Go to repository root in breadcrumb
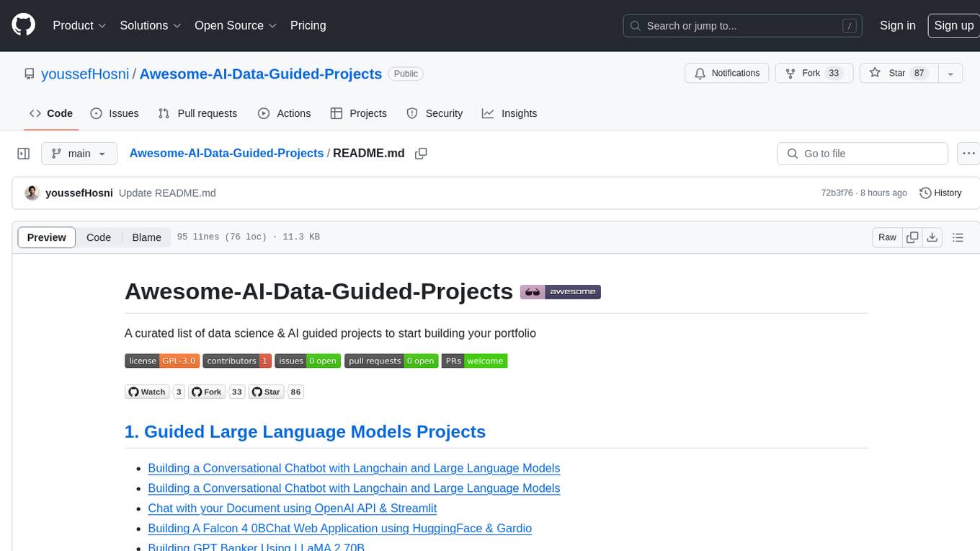Image resolution: width=980 pixels, height=551 pixels. 226,154
